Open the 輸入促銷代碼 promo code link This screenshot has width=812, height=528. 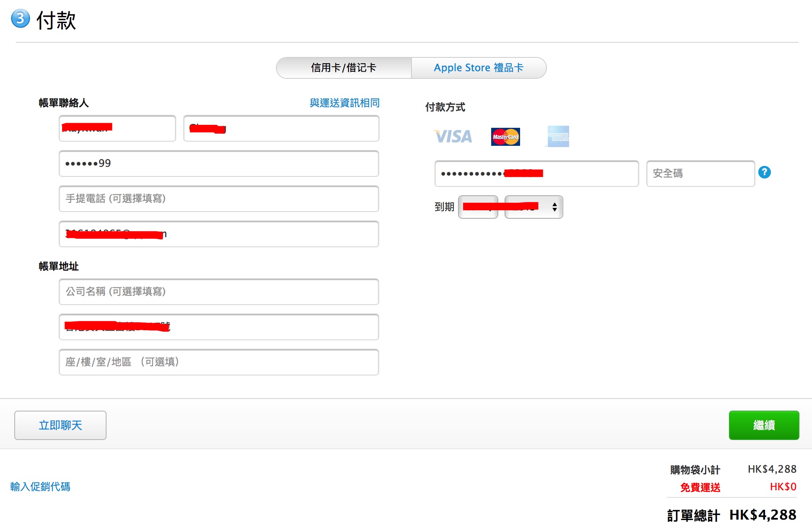pos(40,487)
